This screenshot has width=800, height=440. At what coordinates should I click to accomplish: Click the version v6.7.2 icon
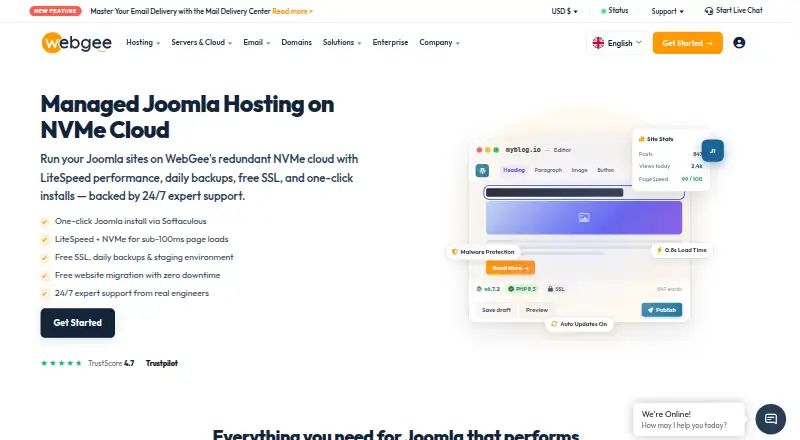tap(479, 289)
